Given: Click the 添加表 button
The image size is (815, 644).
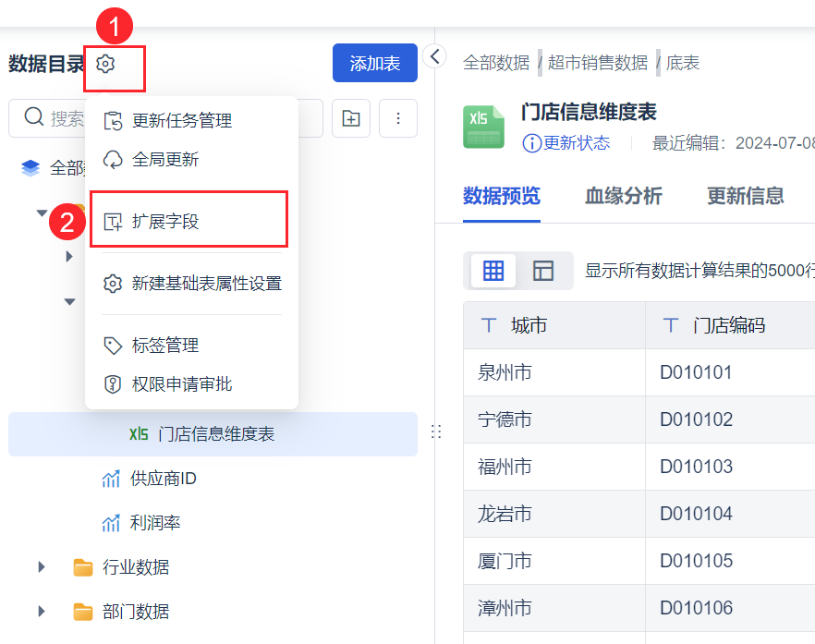Looking at the screenshot, I should coord(374,64).
